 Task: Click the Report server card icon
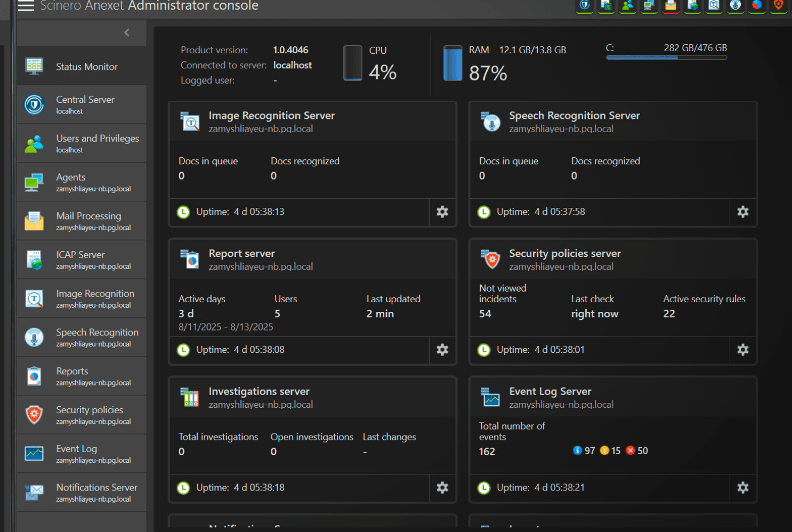click(190, 260)
